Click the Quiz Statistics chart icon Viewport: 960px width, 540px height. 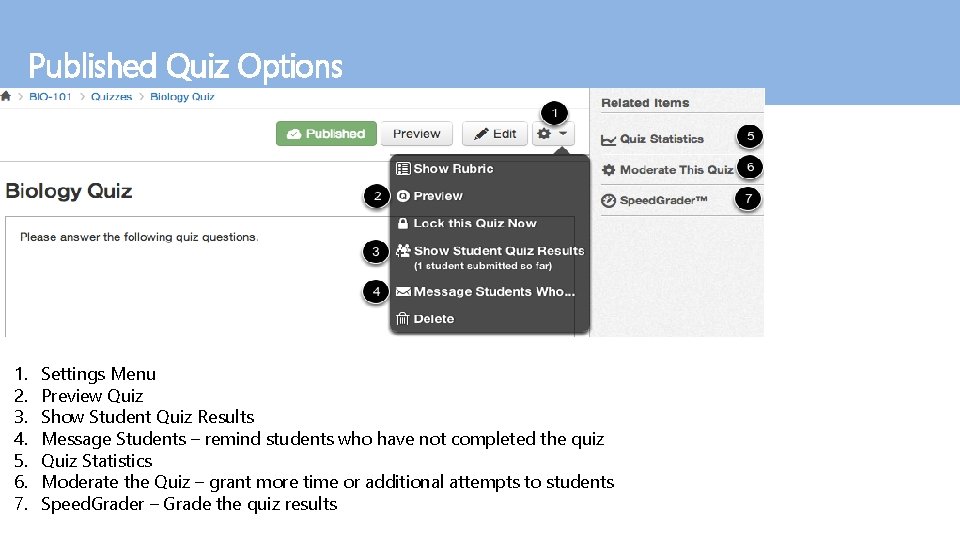[x=608, y=140]
